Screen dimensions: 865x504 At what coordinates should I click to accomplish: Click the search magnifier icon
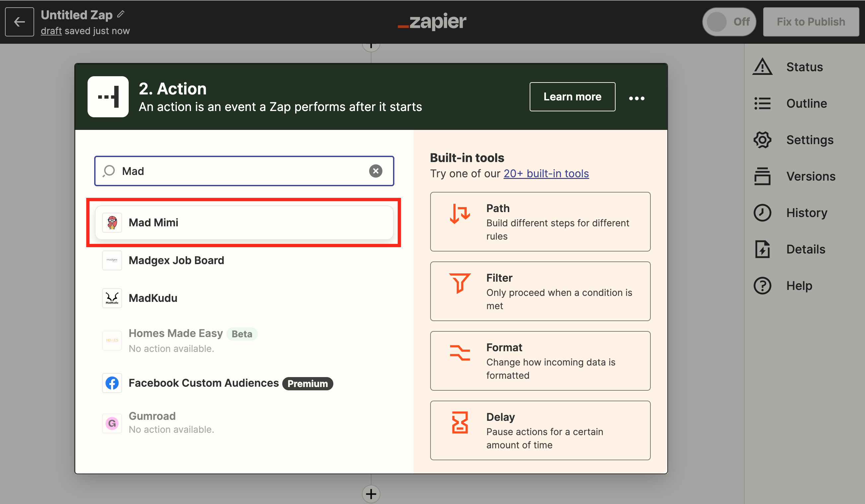click(x=109, y=171)
